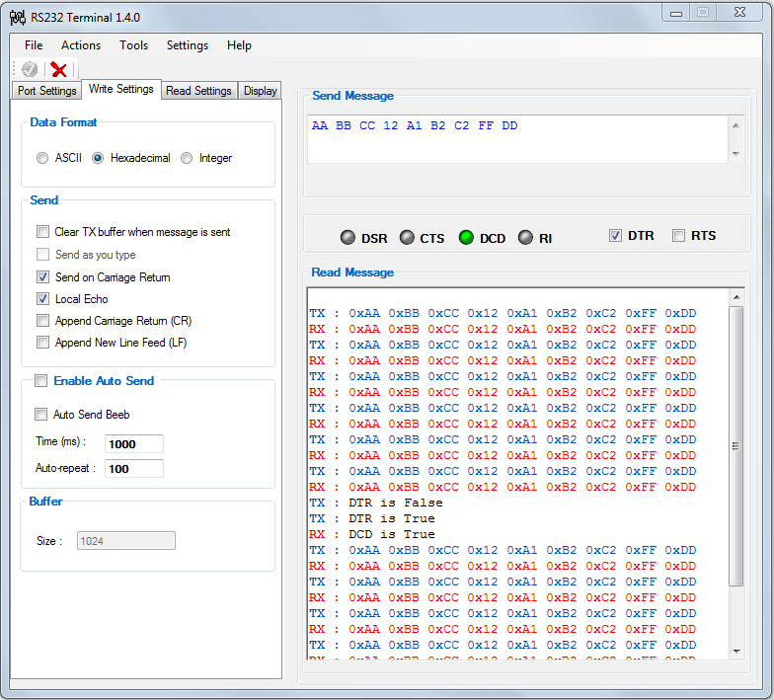Click the Read Message scrollbar thumb

click(736, 446)
